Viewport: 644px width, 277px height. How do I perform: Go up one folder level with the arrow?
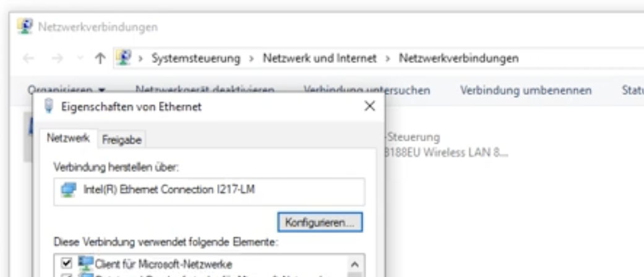tap(100, 58)
